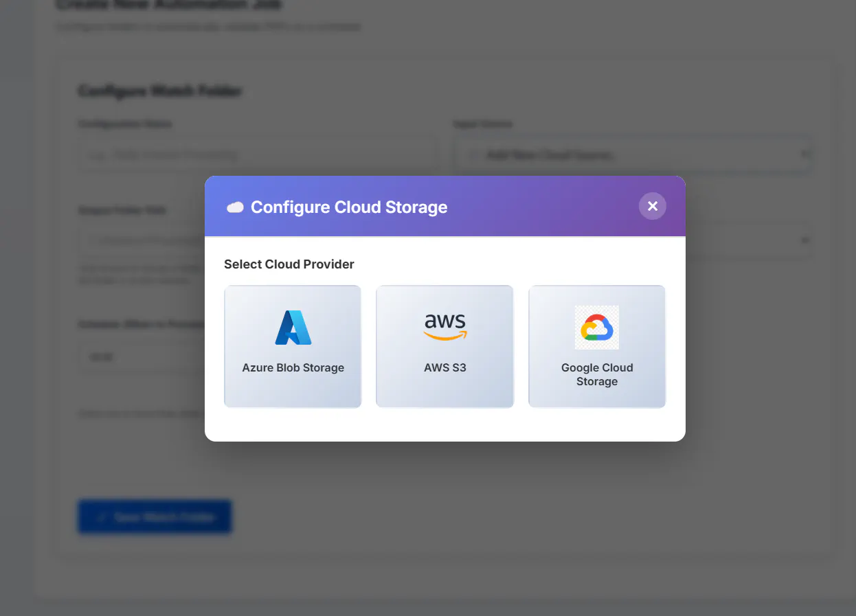Click the 'Configure Cloud Storage' title text
Viewport: 856px width, 616px height.
(x=349, y=207)
